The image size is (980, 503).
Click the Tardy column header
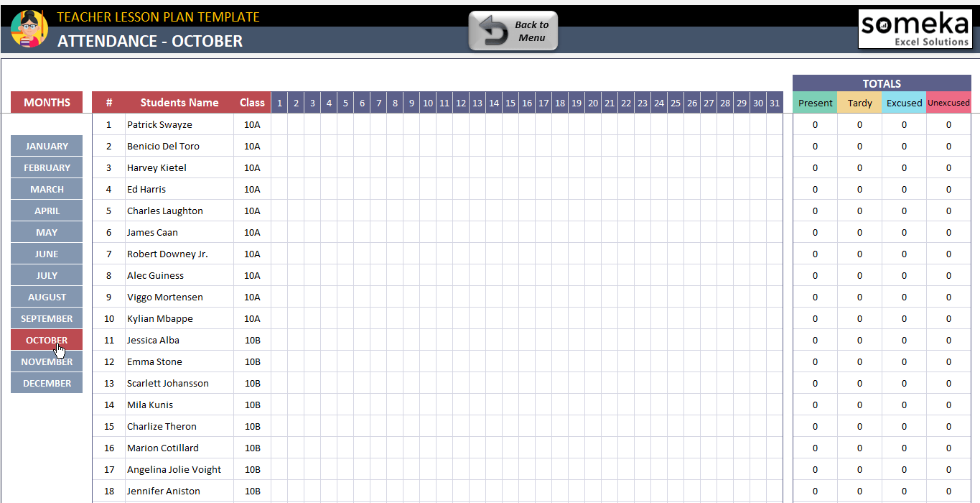click(859, 103)
